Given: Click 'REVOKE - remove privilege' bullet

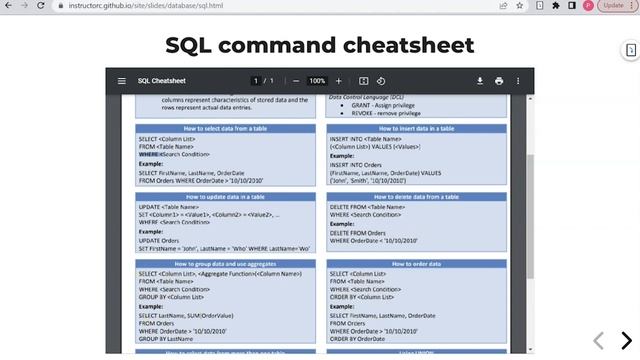Looking at the screenshot, I should (x=386, y=113).
